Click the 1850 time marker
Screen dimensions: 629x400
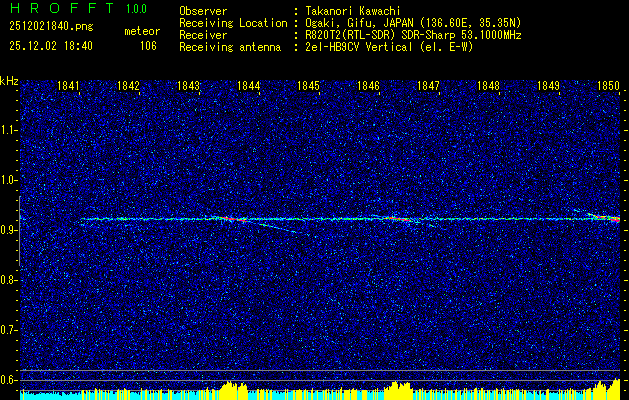[608, 86]
